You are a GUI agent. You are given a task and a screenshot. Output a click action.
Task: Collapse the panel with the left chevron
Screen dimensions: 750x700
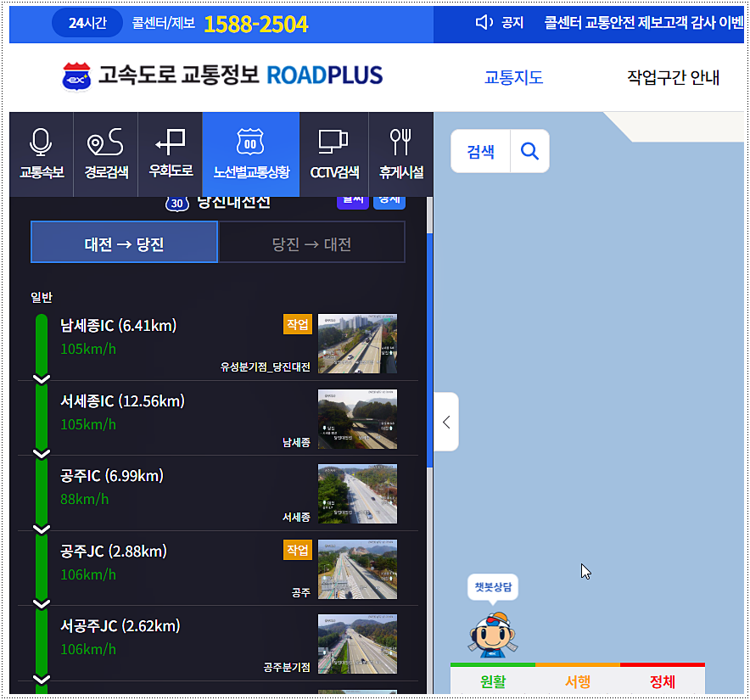(x=445, y=422)
